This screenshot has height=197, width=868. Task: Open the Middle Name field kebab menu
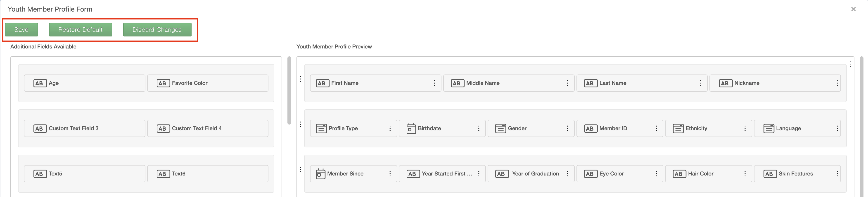pos(567,83)
